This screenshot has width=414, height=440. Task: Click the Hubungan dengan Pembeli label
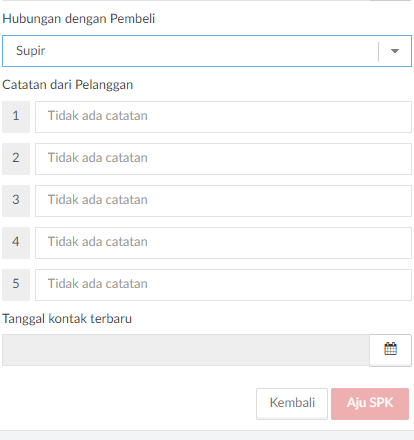(x=79, y=19)
